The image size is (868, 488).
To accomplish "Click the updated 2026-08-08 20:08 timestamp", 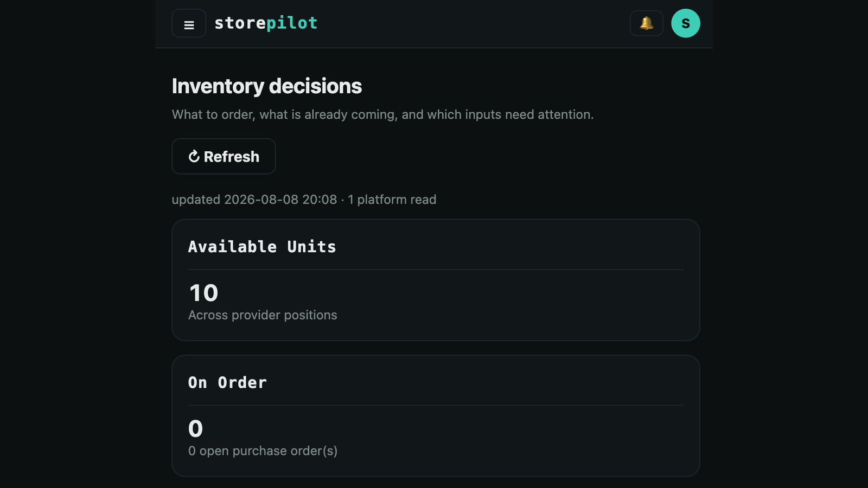I will point(254,200).
